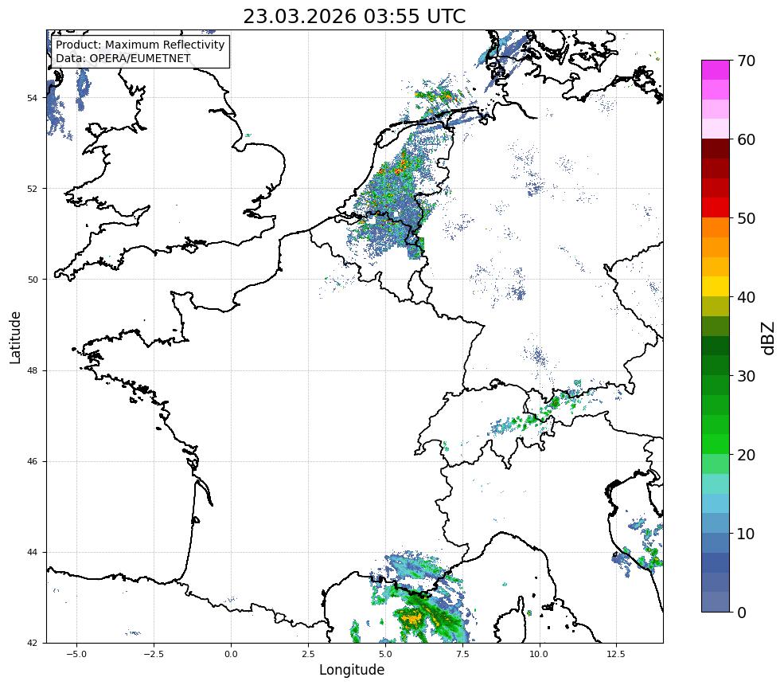
Task: Click the latitude tick label 44
Action: click(31, 553)
